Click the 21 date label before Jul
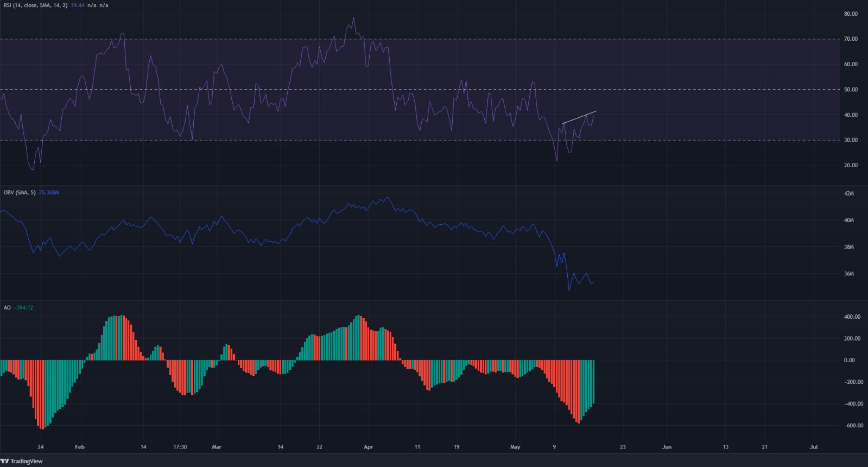 (x=764, y=447)
